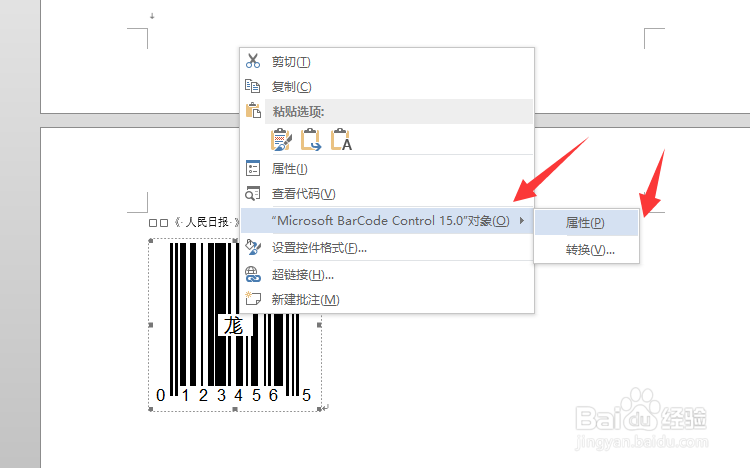
Task: Select 复制(C) from the context menu
Action: (386, 87)
